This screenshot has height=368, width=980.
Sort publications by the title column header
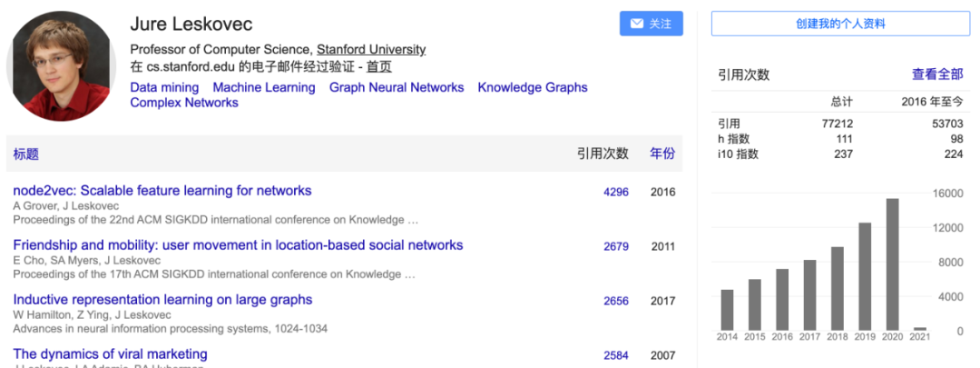26,154
